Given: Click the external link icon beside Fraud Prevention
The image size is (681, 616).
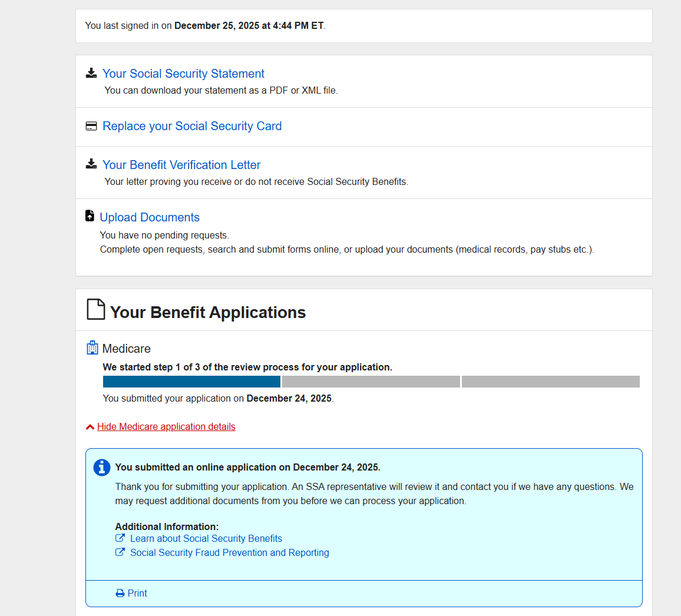Looking at the screenshot, I should point(120,552).
